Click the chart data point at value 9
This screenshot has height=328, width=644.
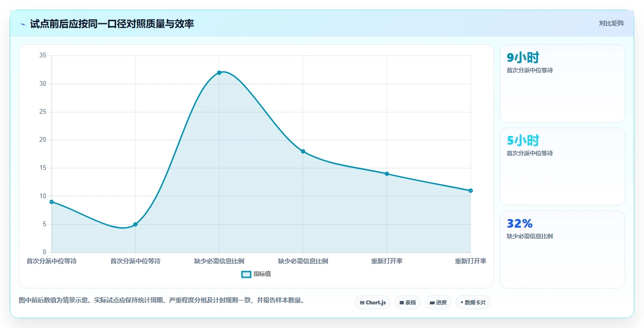point(52,202)
